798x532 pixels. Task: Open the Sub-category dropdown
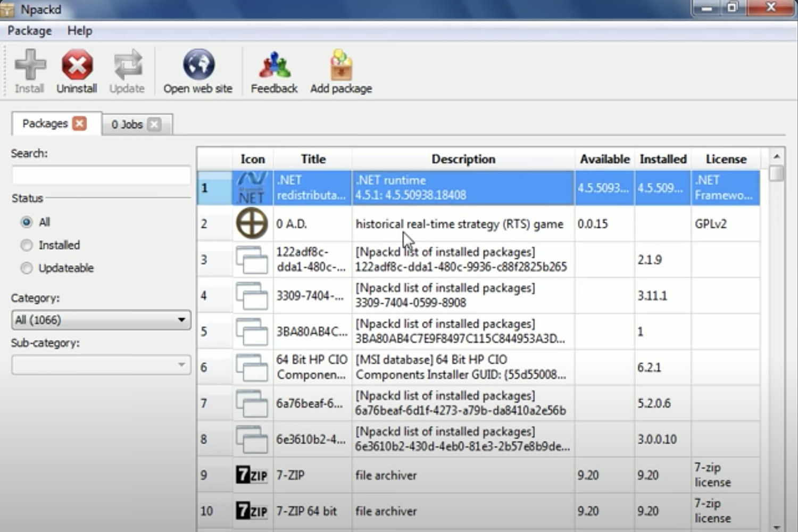101,365
